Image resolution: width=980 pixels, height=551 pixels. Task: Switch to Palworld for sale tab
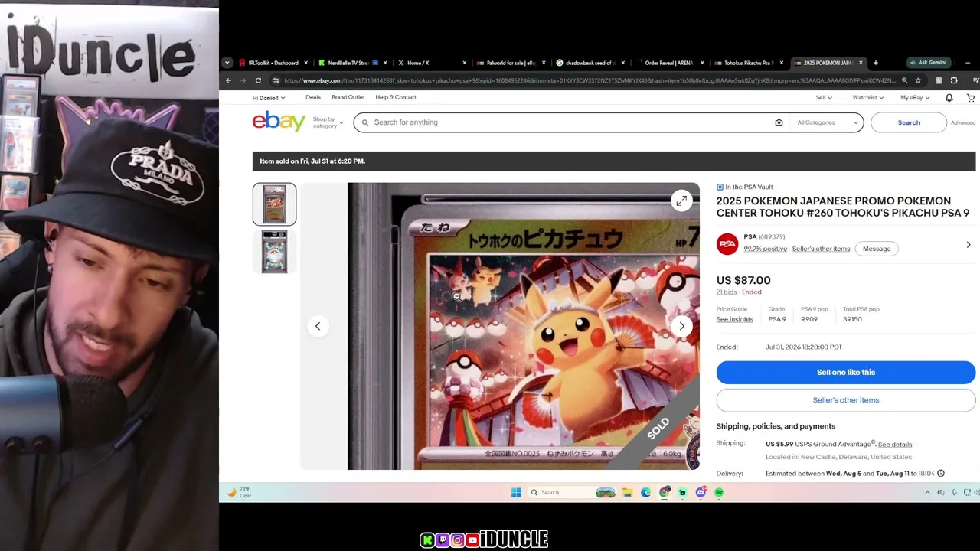point(511,63)
